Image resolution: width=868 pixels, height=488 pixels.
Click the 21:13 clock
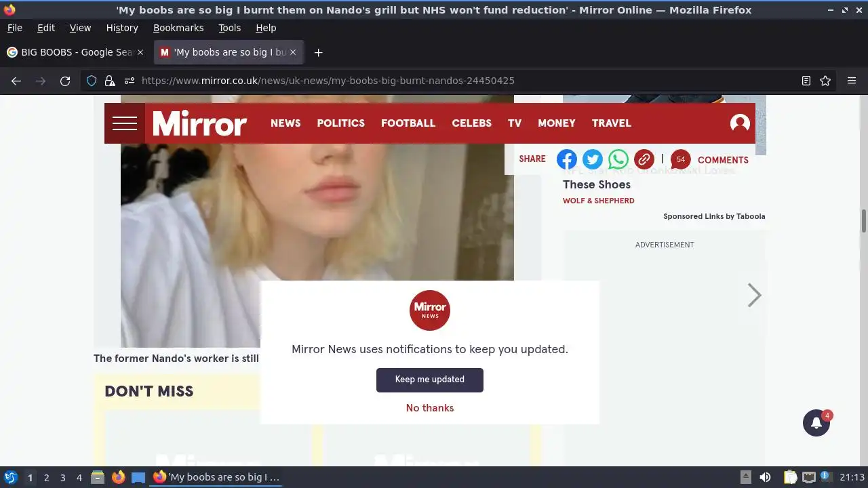tap(852, 477)
